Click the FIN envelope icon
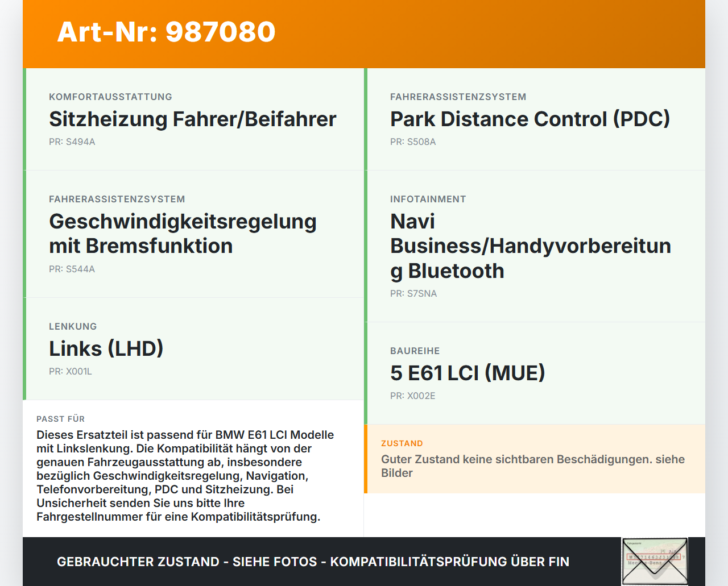The height and width of the screenshot is (586, 728). click(x=655, y=561)
